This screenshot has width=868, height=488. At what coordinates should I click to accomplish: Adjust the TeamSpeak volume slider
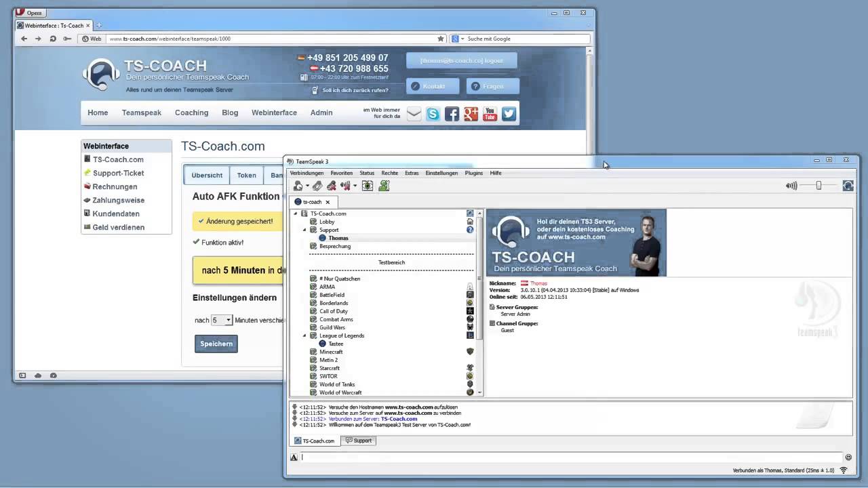(x=818, y=186)
